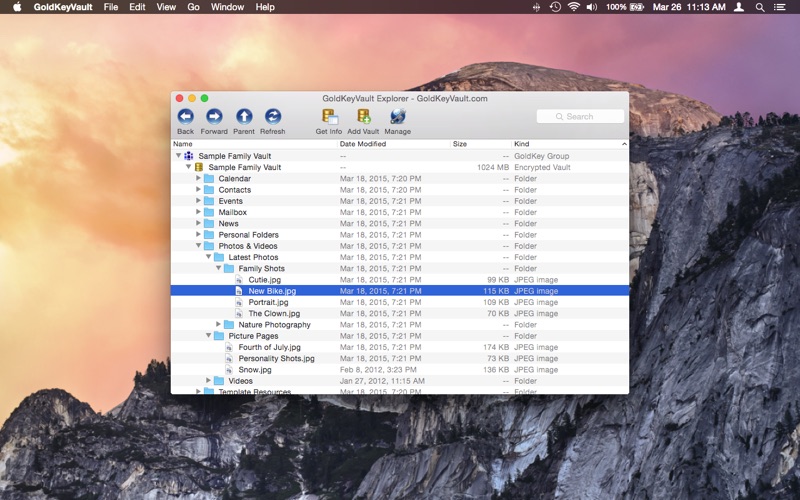Open the Go menu
This screenshot has height=500, width=800.
(193, 7)
